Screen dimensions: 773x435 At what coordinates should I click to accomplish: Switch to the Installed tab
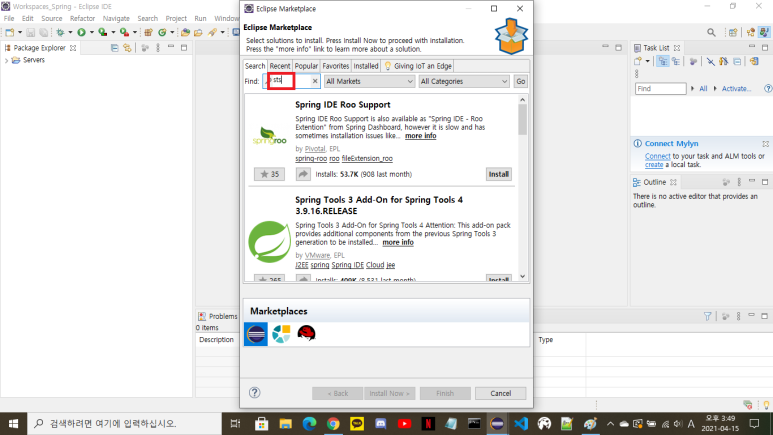tap(366, 66)
